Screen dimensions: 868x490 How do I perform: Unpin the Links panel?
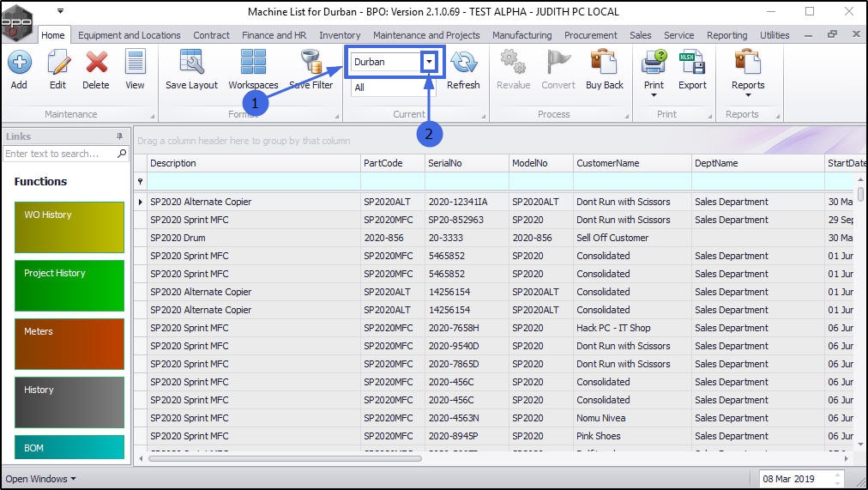point(119,136)
